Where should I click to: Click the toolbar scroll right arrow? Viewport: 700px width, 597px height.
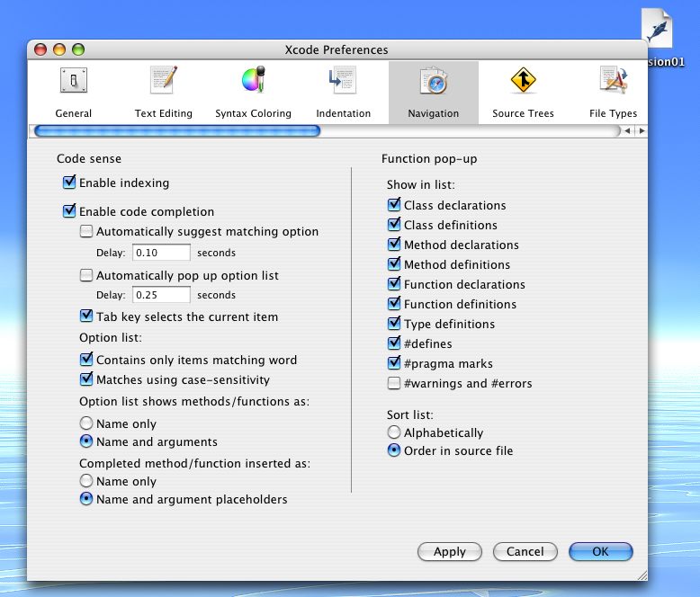(642, 130)
